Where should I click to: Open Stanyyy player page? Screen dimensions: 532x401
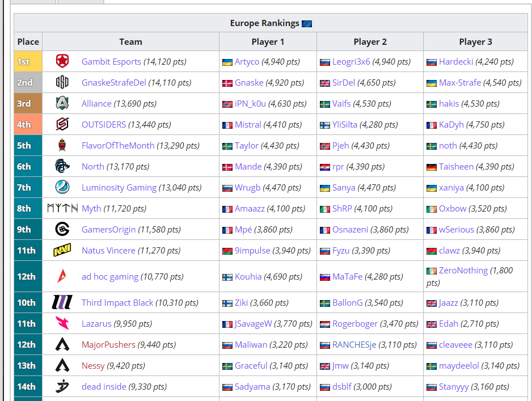click(x=454, y=387)
